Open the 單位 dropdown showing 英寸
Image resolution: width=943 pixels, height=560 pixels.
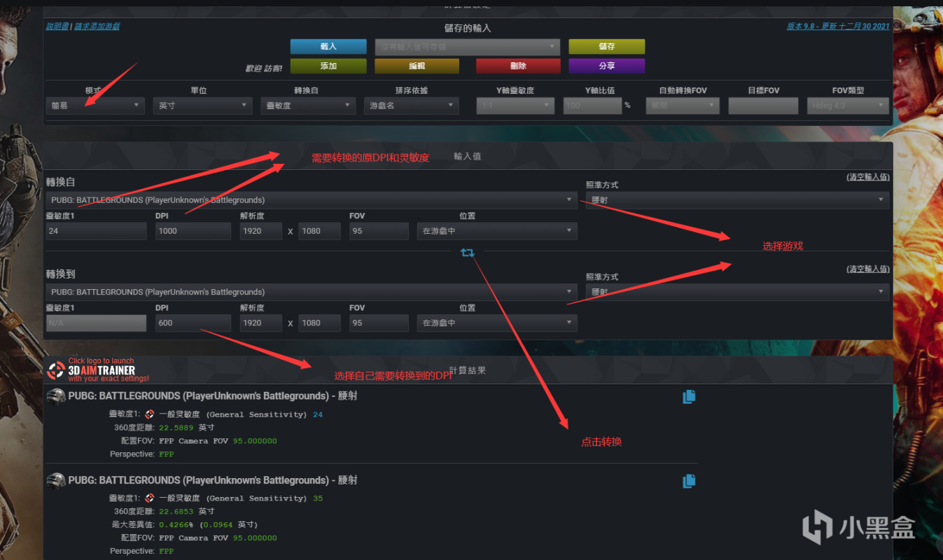pos(202,106)
